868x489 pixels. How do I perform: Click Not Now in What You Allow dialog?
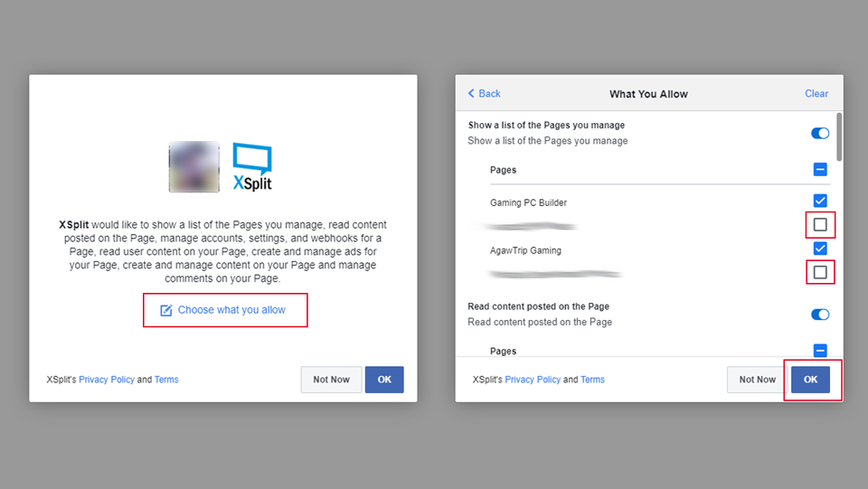(758, 380)
